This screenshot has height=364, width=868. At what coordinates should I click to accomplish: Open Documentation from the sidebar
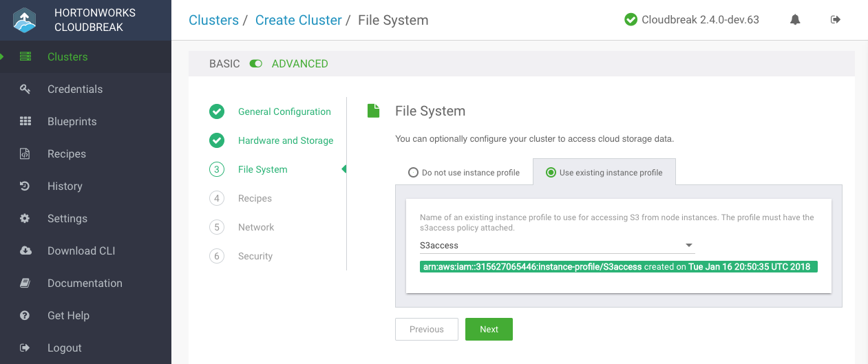(x=85, y=283)
